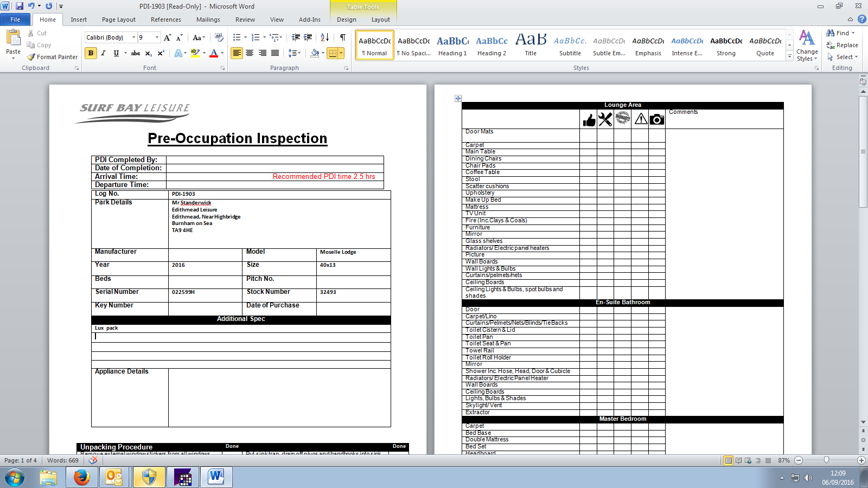Open the File tab
Image resolution: width=868 pixels, height=488 pixels.
click(15, 20)
